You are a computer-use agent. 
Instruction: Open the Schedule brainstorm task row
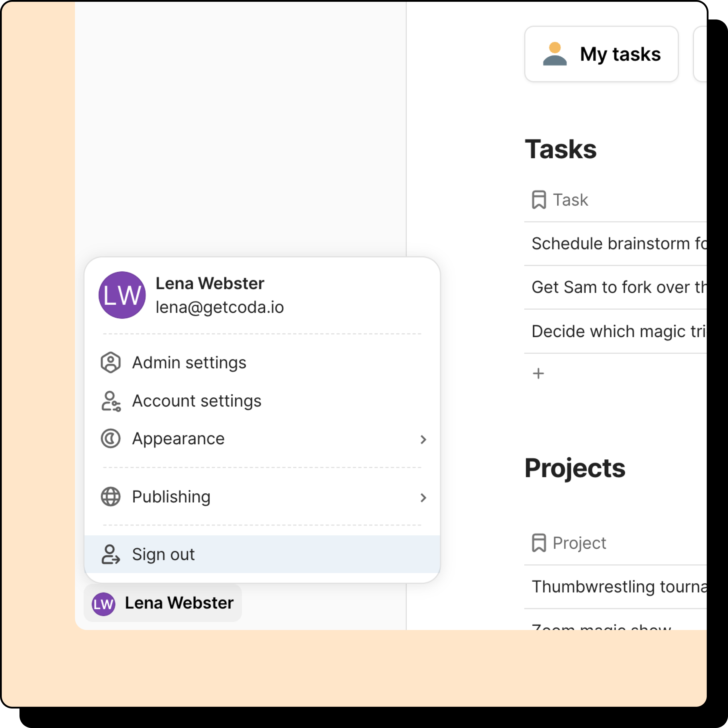click(618, 244)
